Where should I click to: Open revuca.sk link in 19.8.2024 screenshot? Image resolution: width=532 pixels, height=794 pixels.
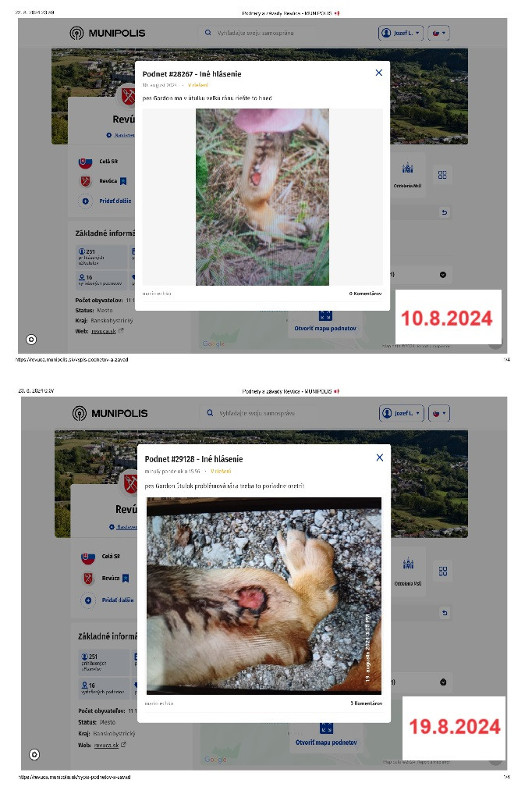(107, 746)
